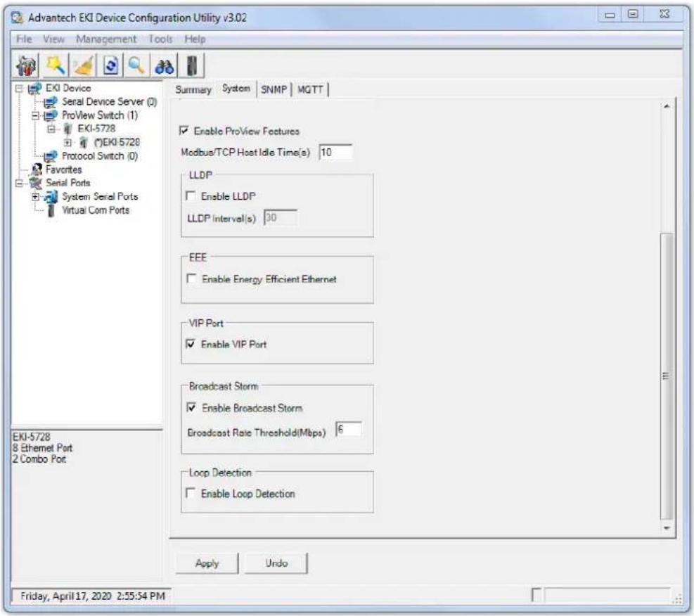This screenshot has width=694, height=616.
Task: Open the wizard wand toolbar icon
Action: 56,65
